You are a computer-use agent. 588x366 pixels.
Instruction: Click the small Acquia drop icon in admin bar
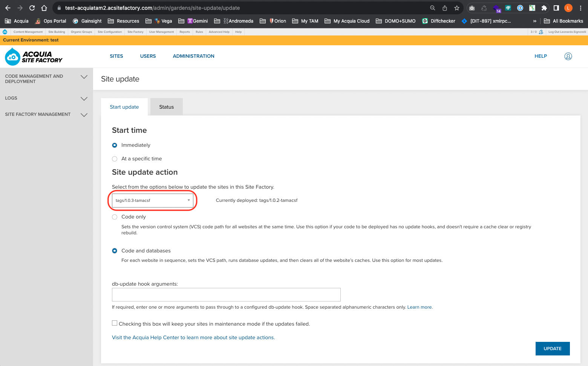click(x=5, y=32)
